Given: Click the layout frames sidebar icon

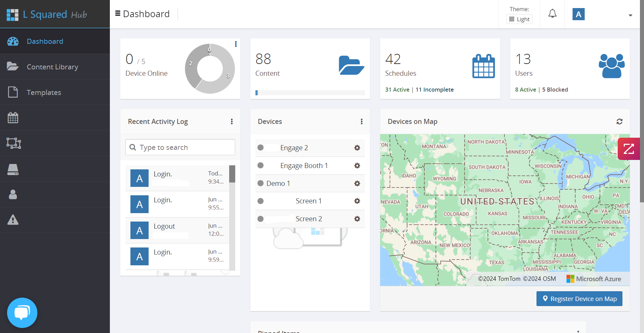Looking at the screenshot, I should coord(13,143).
